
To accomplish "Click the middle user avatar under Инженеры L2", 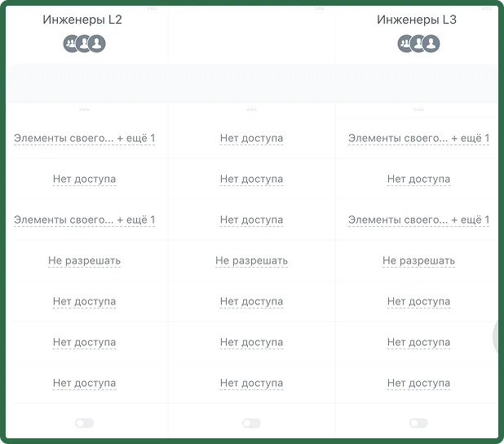I will (83, 43).
